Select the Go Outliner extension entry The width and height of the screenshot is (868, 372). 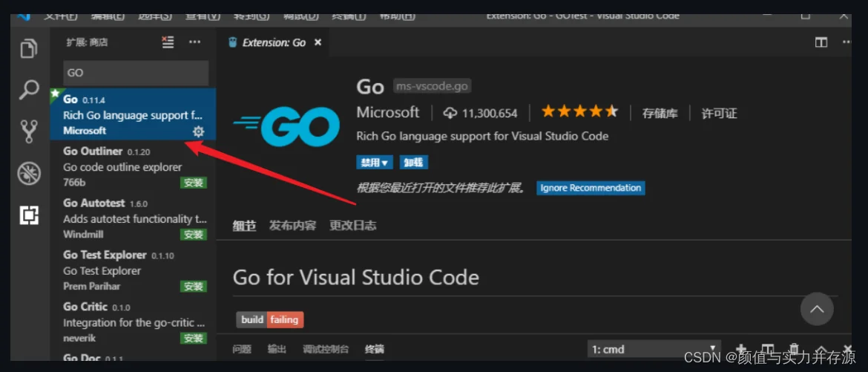133,166
